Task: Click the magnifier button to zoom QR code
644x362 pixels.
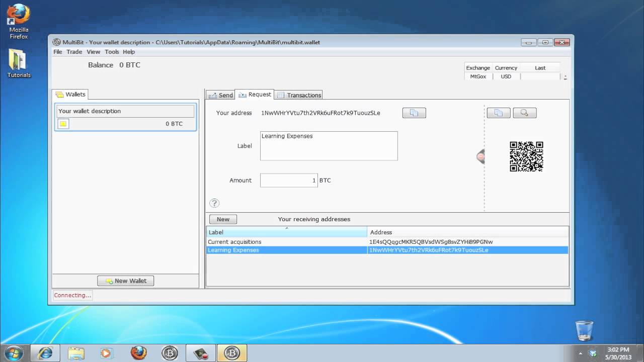Action: click(x=524, y=113)
